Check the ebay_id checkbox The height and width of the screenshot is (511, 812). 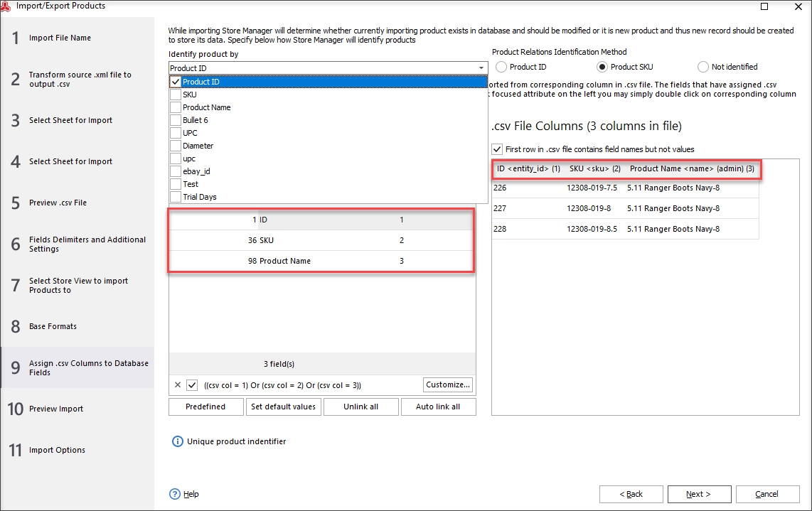pos(176,171)
